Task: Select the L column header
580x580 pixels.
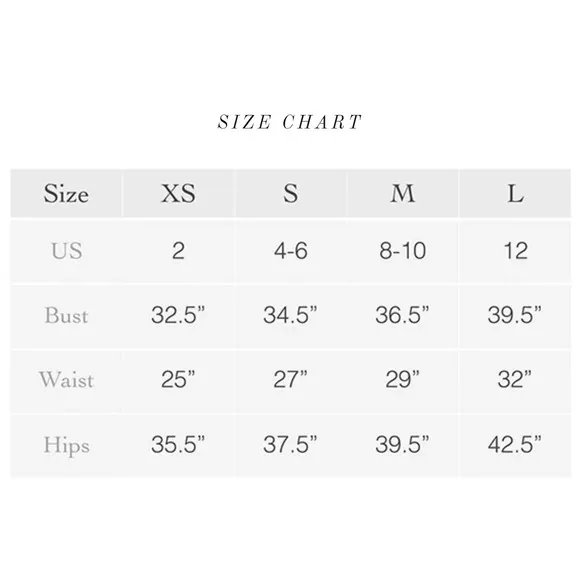Action: click(515, 193)
